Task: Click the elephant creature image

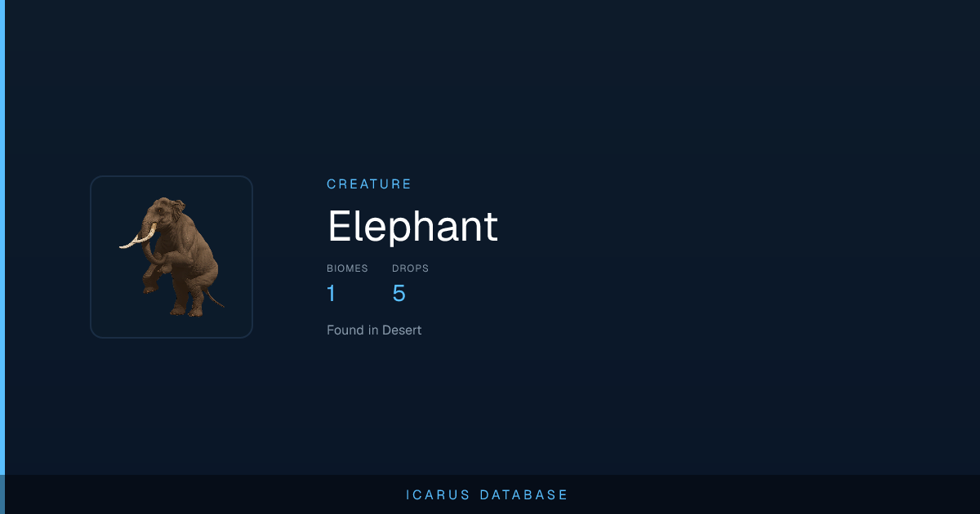Action: (x=171, y=256)
